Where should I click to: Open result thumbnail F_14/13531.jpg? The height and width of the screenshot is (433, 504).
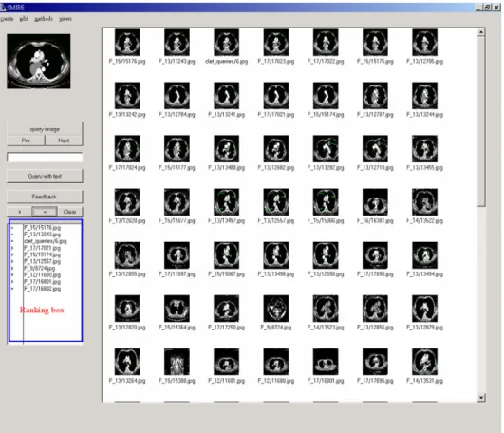point(424,362)
